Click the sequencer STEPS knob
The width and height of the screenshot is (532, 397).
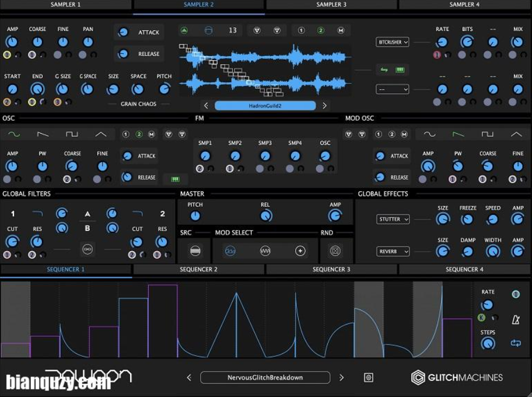488,344
